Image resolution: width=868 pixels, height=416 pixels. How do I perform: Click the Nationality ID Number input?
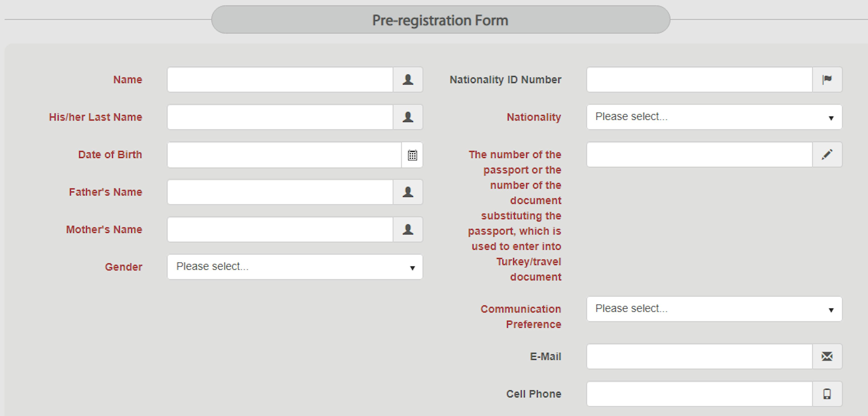(700, 80)
